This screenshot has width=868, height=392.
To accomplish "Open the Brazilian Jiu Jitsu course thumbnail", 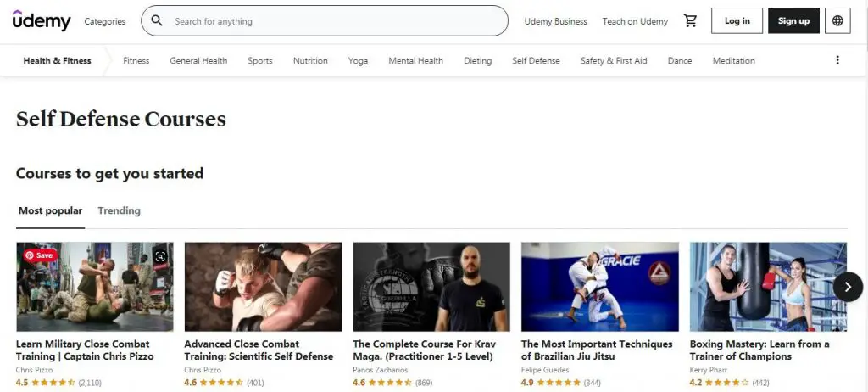I will point(599,287).
